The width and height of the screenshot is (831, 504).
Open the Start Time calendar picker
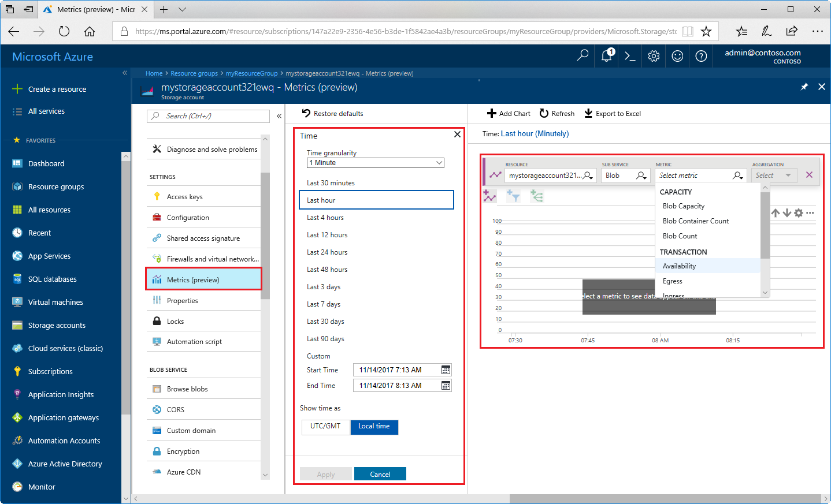[x=445, y=369]
